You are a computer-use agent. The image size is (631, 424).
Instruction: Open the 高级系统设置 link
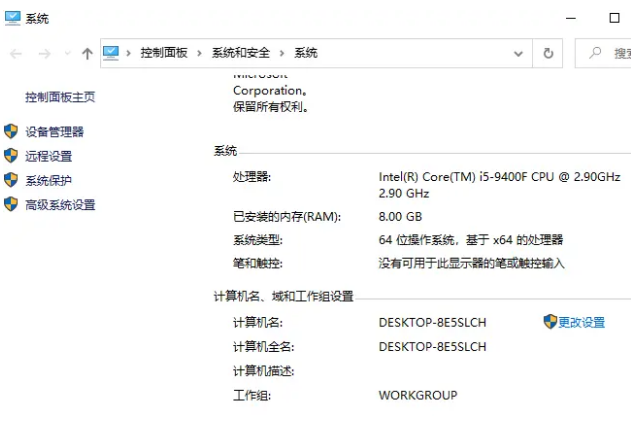(60, 205)
